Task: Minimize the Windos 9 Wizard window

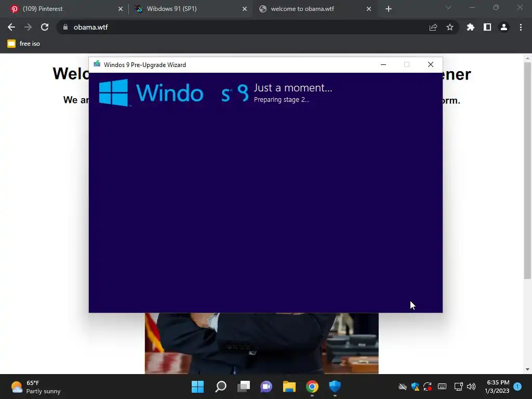Action: pos(383,64)
